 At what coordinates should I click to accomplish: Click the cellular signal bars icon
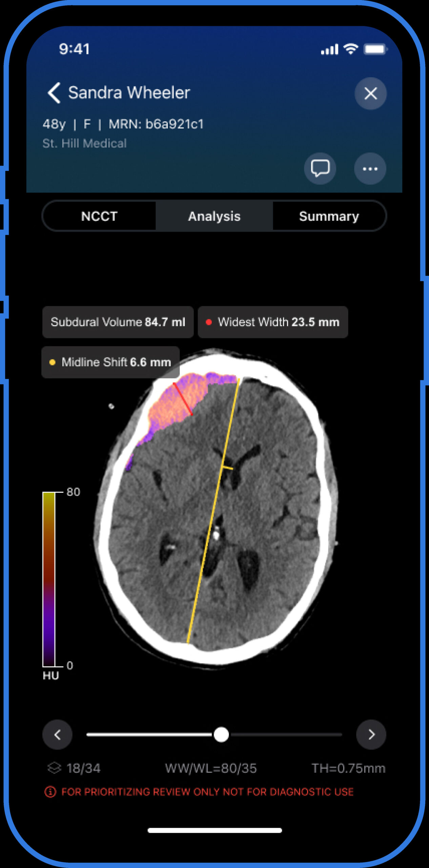(x=329, y=50)
